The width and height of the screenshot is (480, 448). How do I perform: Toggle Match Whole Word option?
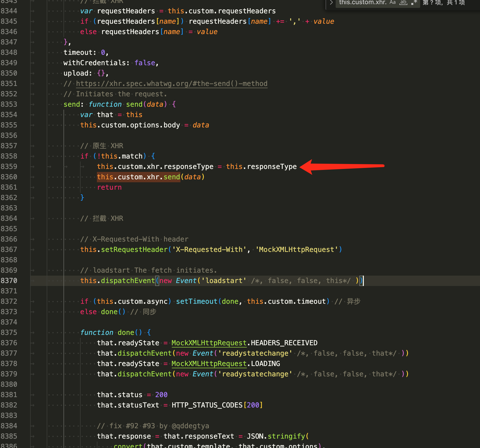pyautogui.click(x=403, y=2)
